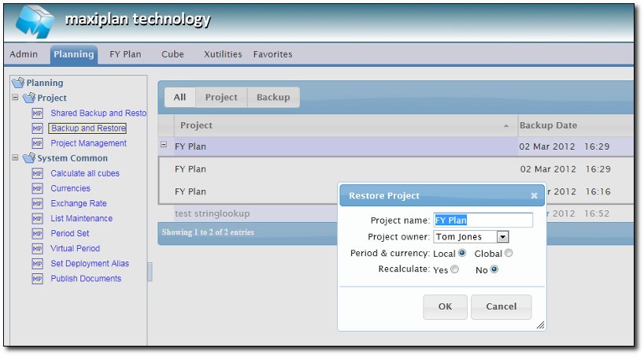
Task: Click the MP icon beside Project Management
Action: pos(37,143)
